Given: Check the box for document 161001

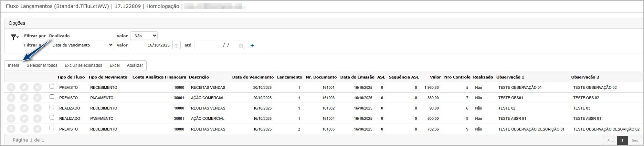Looking at the screenshot, I should [x=52, y=86].
